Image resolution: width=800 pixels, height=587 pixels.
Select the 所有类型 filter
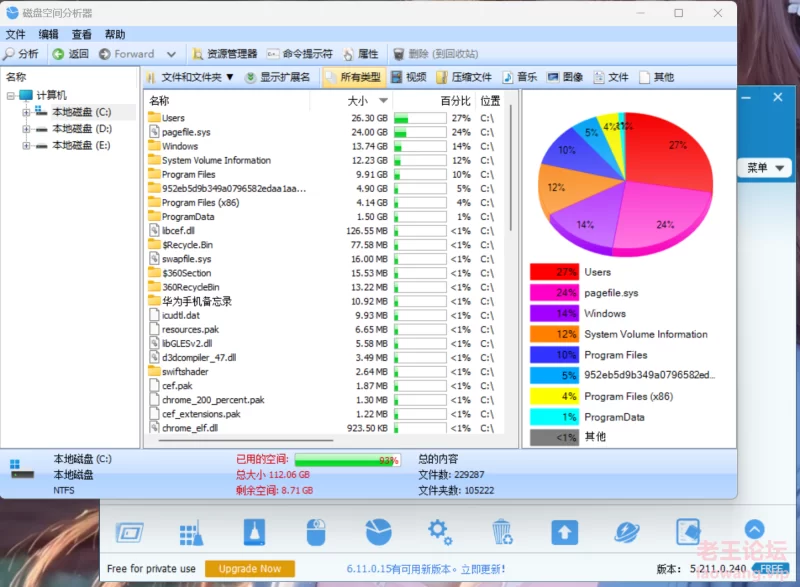354,77
